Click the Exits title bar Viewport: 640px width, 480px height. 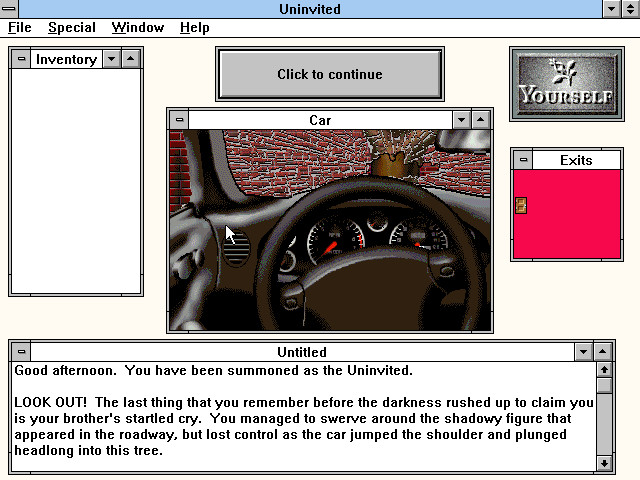(576, 160)
